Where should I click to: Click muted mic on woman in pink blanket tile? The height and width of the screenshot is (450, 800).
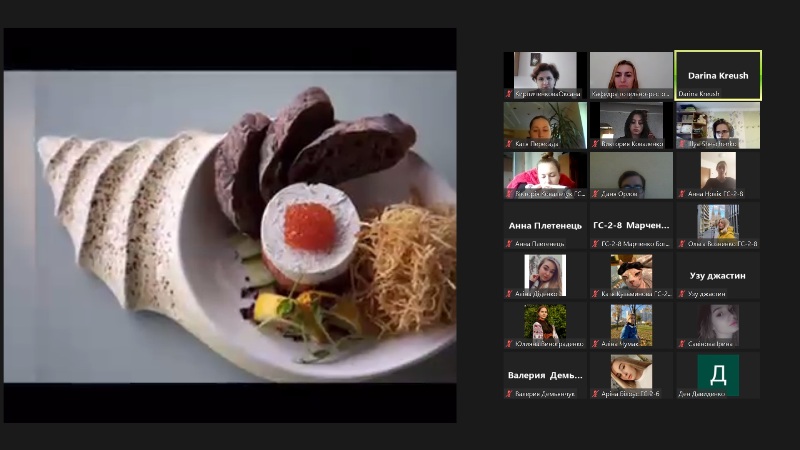tap(509, 194)
